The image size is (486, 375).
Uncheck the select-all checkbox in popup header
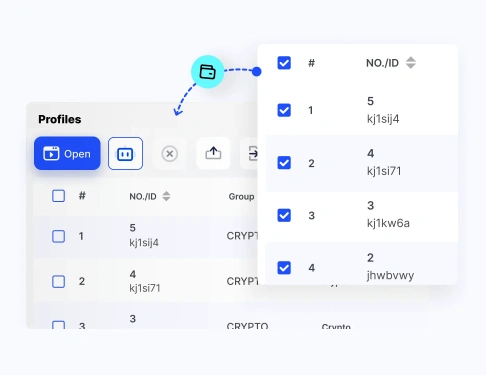pos(284,63)
